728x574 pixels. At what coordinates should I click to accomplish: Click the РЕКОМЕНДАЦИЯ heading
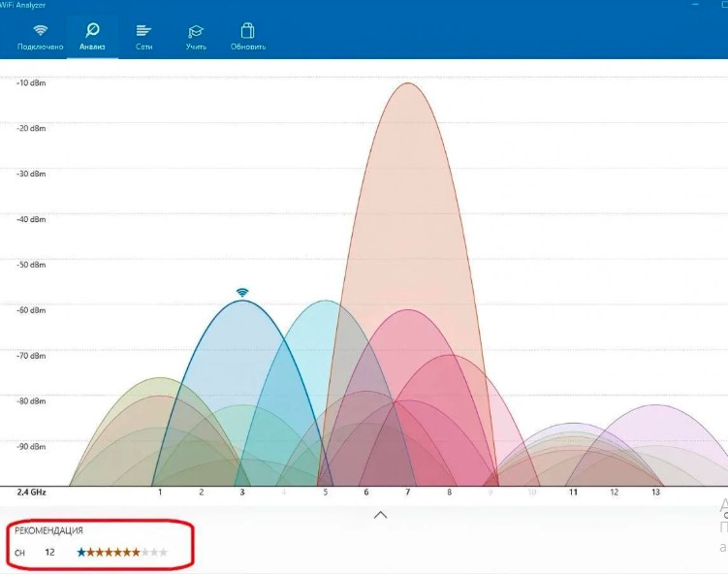click(x=47, y=530)
